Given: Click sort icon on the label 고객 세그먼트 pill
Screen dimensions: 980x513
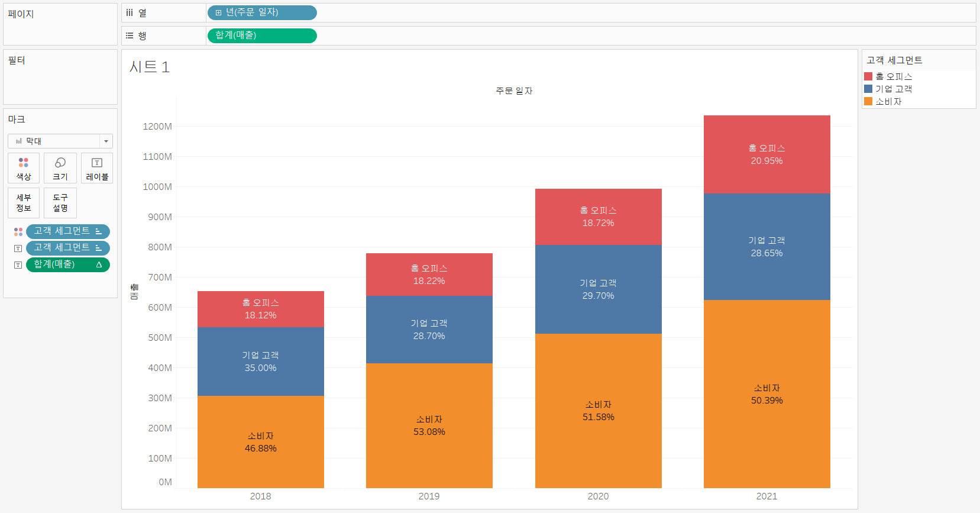Looking at the screenshot, I should [99, 248].
